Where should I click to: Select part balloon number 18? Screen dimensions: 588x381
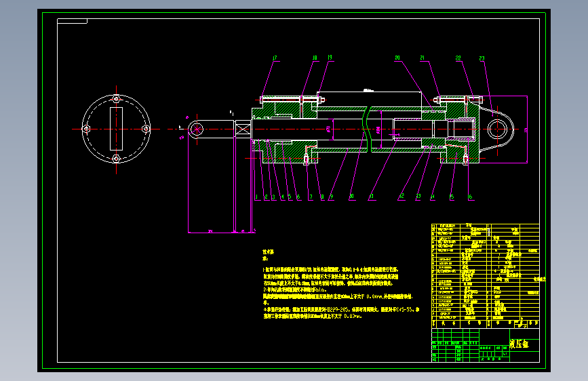coord(315,58)
